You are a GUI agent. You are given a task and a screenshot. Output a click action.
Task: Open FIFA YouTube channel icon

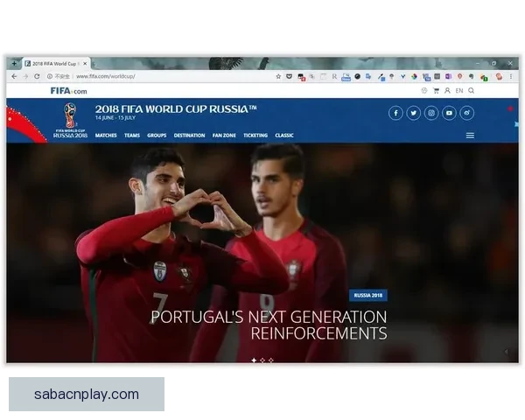(x=449, y=113)
